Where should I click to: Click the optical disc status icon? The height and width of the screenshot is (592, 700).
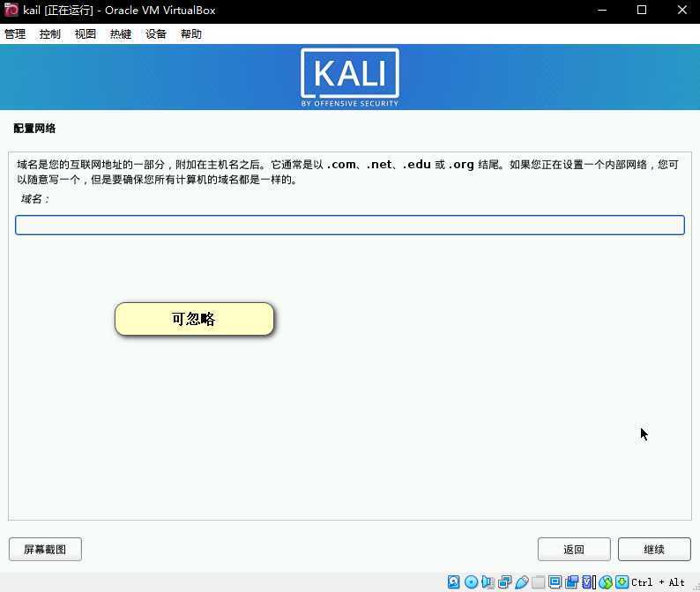coord(471,581)
